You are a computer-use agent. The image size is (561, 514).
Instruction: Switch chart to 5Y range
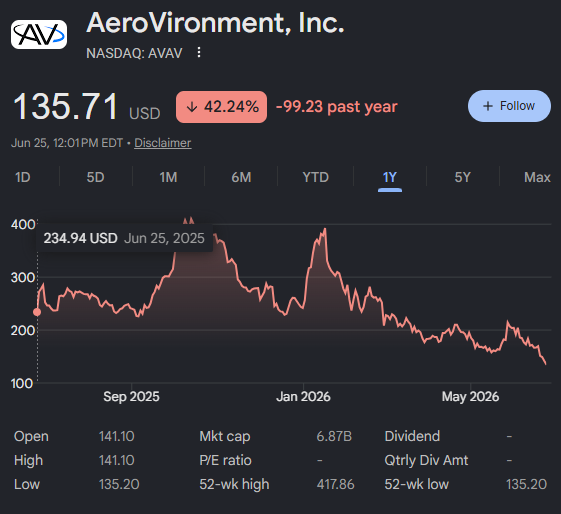click(x=462, y=177)
